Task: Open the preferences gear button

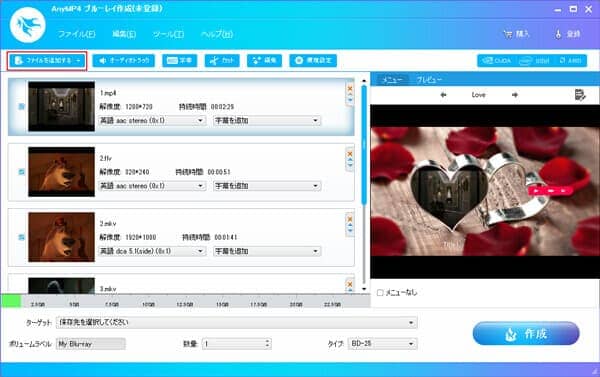Action: [x=313, y=60]
